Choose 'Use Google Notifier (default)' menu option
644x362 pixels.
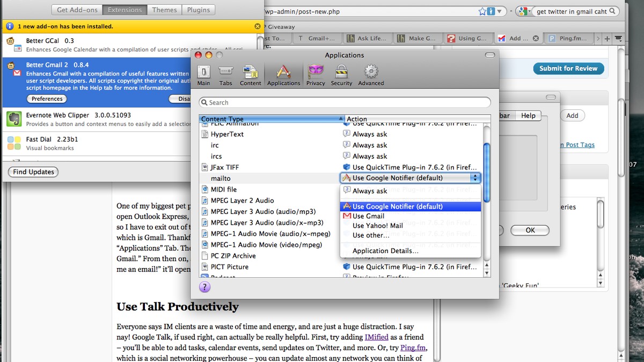click(x=412, y=206)
